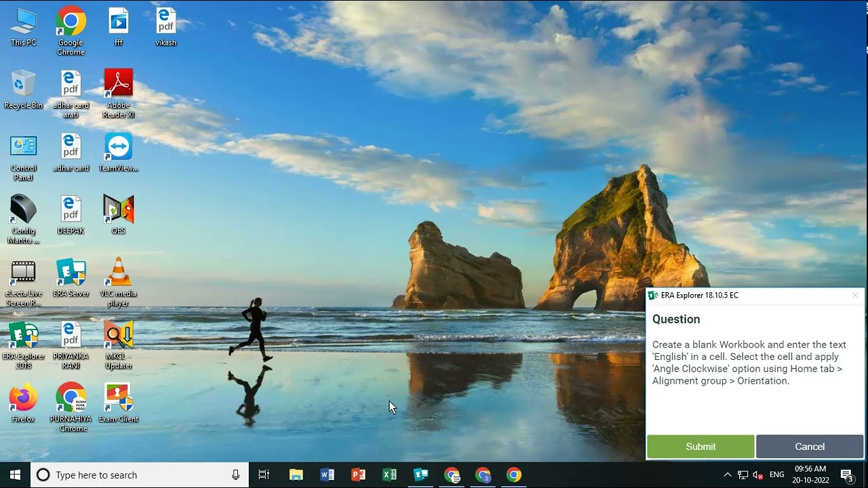This screenshot has width=868, height=488.
Task: Close the ERA Explorer question window
Action: 855,296
